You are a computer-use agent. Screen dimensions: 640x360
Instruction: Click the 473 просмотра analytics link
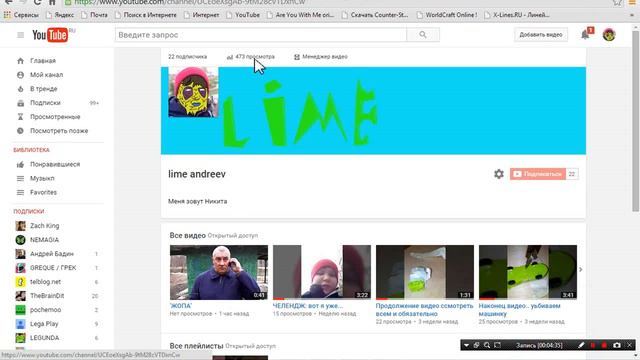coord(251,57)
